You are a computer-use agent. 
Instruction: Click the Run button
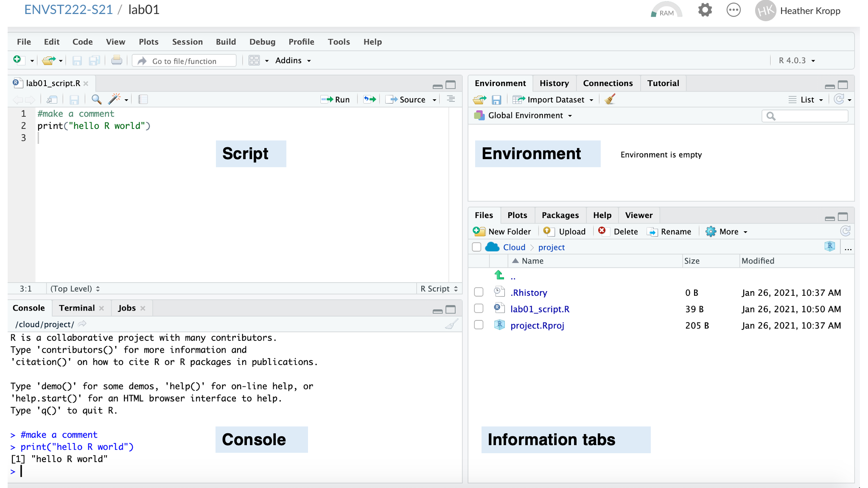pyautogui.click(x=336, y=99)
